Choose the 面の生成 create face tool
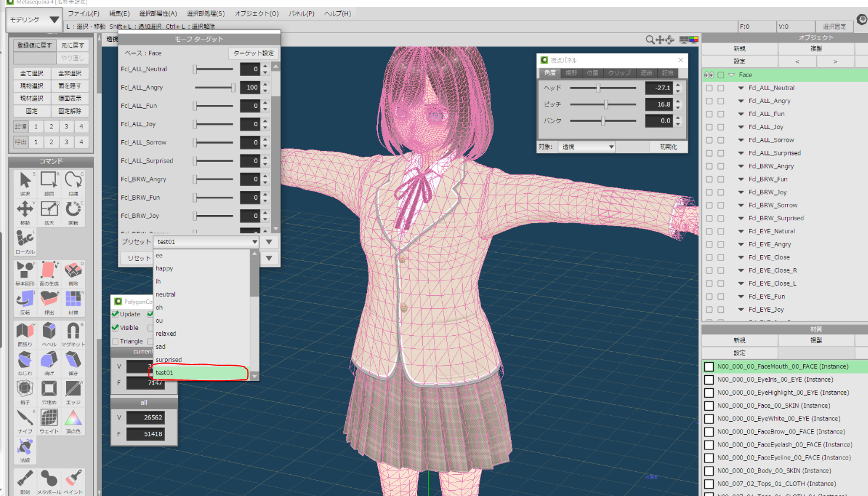 click(49, 273)
